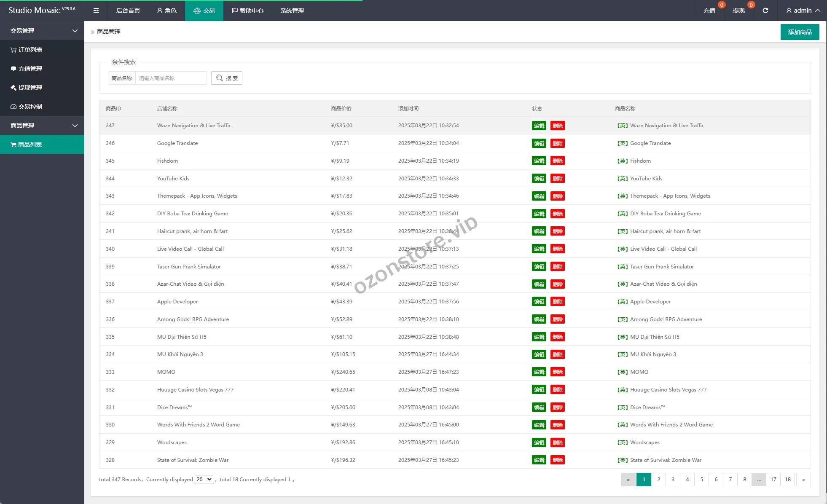This screenshot has height=504, width=827.
Task: Click the sidebar collapse hamburger icon
Action: [x=96, y=11]
